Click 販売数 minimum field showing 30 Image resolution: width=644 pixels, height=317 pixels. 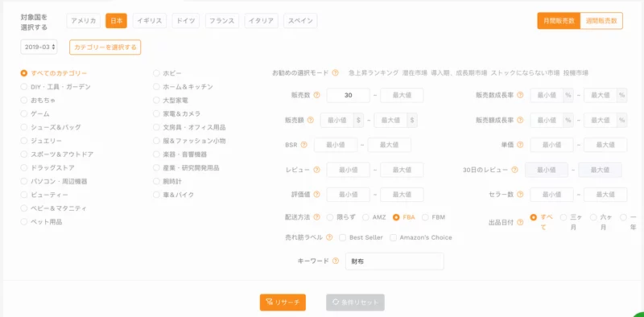coord(349,95)
